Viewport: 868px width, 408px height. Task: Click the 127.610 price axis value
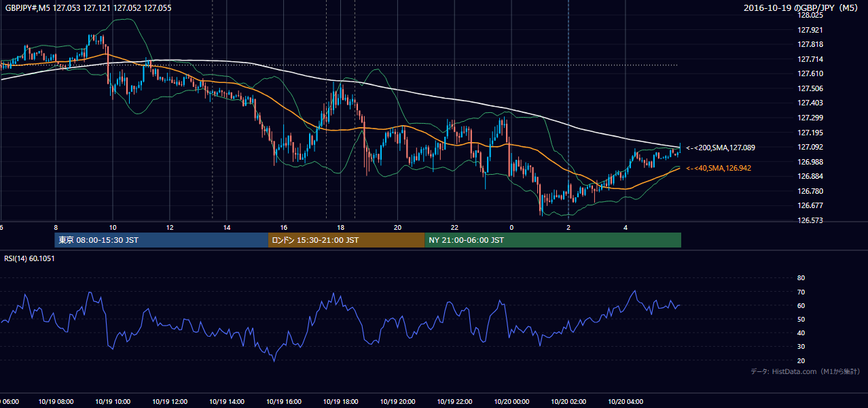pyautogui.click(x=810, y=73)
